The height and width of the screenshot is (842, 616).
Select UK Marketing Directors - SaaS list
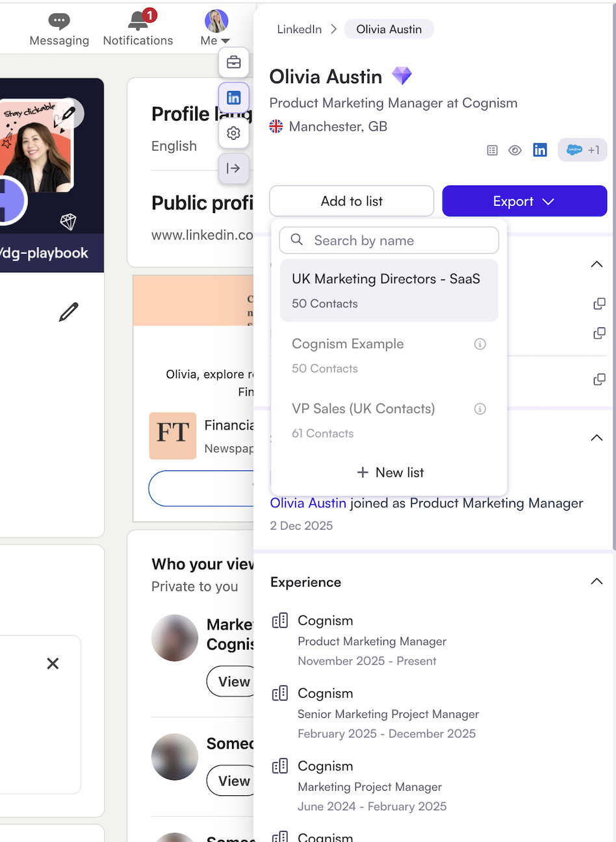[x=389, y=290]
